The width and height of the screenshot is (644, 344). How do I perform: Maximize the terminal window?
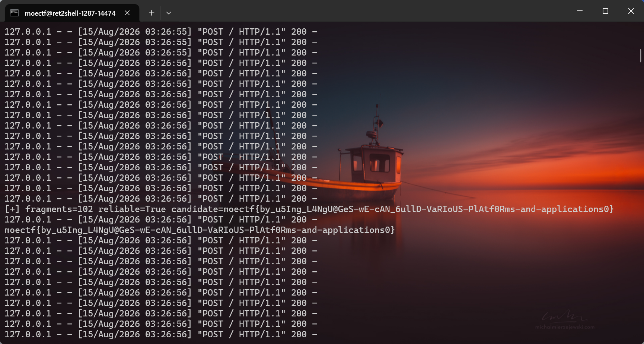pyautogui.click(x=605, y=11)
